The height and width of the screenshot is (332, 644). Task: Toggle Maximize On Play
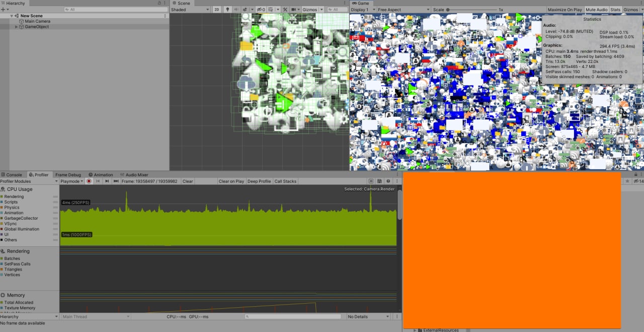565,10
